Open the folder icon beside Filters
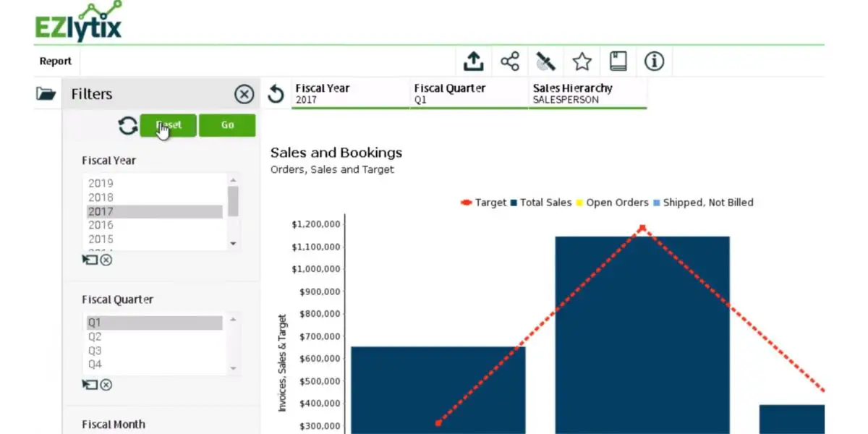 (46, 93)
